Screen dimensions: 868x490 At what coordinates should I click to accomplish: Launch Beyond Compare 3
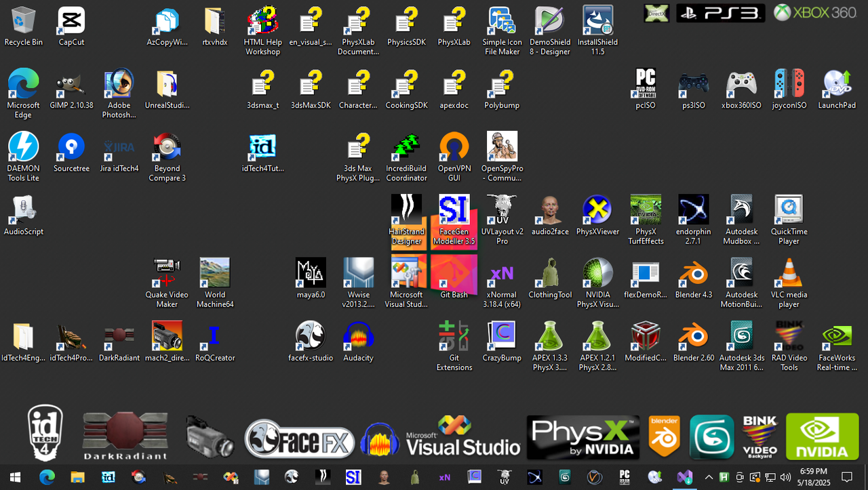(x=167, y=157)
